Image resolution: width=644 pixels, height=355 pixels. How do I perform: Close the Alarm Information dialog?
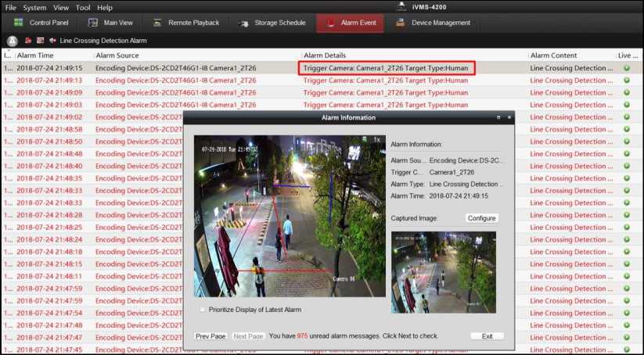click(x=509, y=117)
